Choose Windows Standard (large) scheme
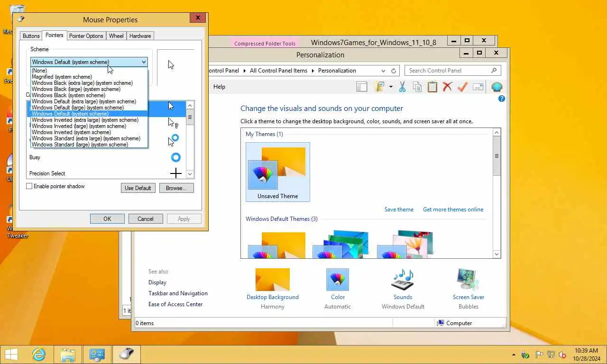Screen dimensions: 607x364 pos(89,145)
